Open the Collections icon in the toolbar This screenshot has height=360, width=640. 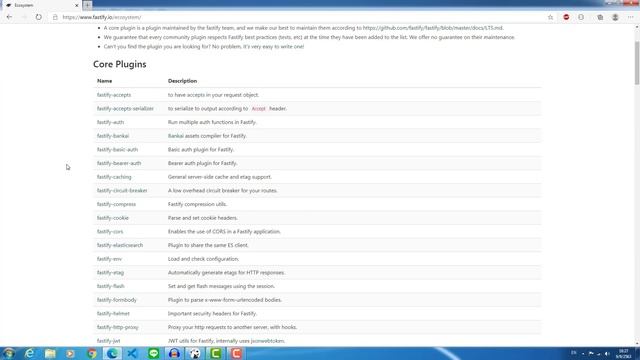[x=600, y=17]
